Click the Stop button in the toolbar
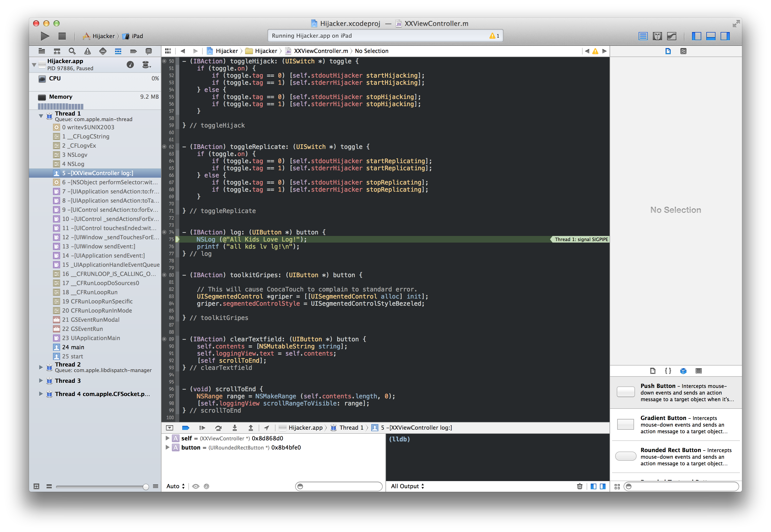The width and height of the screenshot is (771, 532). click(x=62, y=36)
